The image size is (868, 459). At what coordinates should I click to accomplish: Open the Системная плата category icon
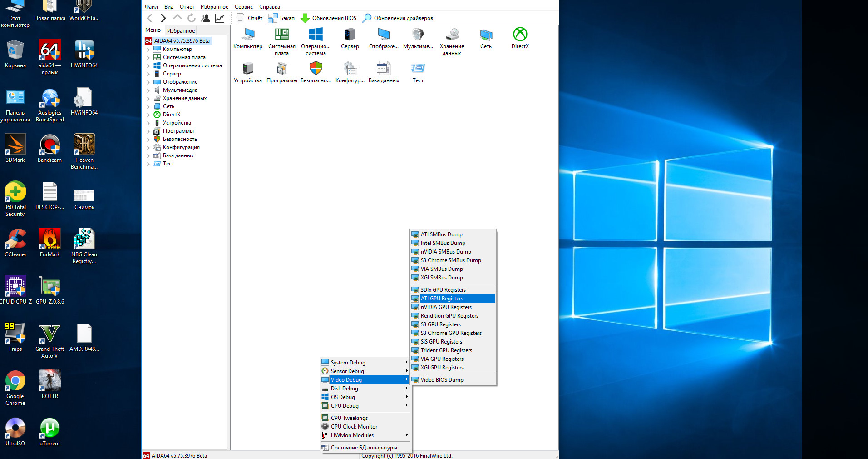(x=281, y=42)
